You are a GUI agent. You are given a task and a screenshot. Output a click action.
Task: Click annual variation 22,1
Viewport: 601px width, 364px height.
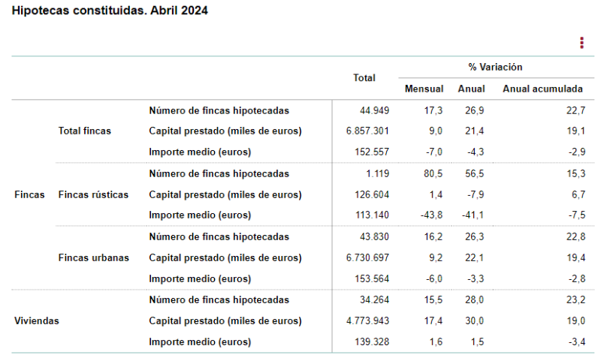coord(475,257)
